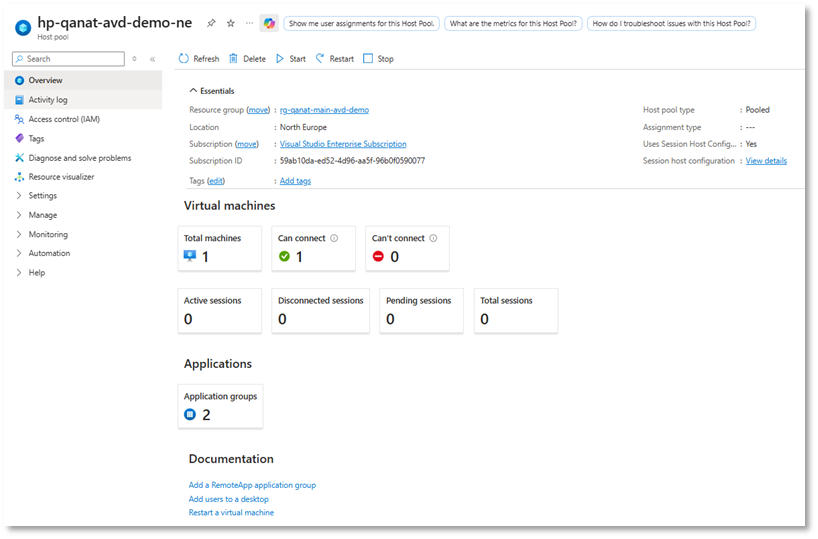Screen dimensions: 818x539
Task: Open Overview in the sidebar
Action: click(83, 80)
